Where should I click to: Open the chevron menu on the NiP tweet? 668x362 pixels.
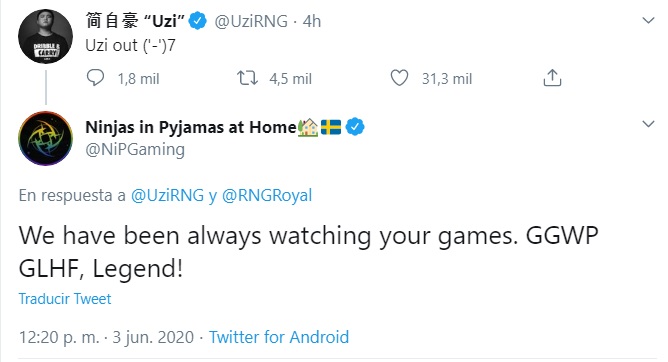click(x=648, y=124)
